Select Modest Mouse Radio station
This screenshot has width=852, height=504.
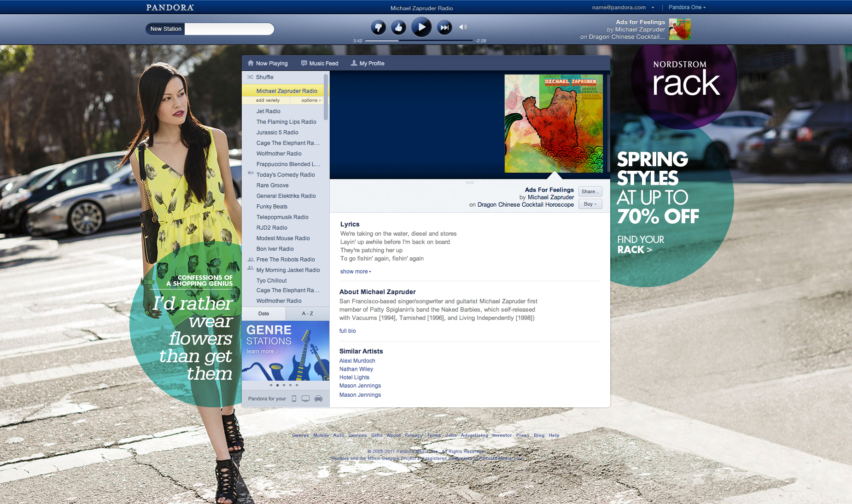tap(283, 238)
